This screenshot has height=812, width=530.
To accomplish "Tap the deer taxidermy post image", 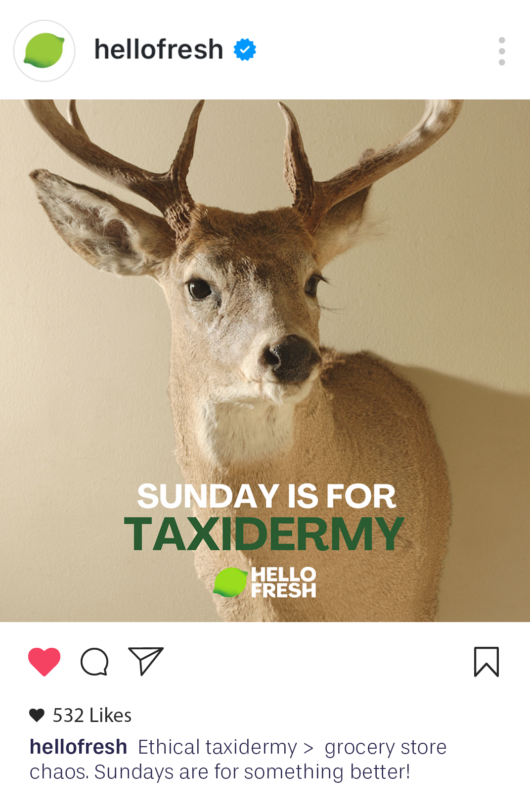I will [x=265, y=361].
